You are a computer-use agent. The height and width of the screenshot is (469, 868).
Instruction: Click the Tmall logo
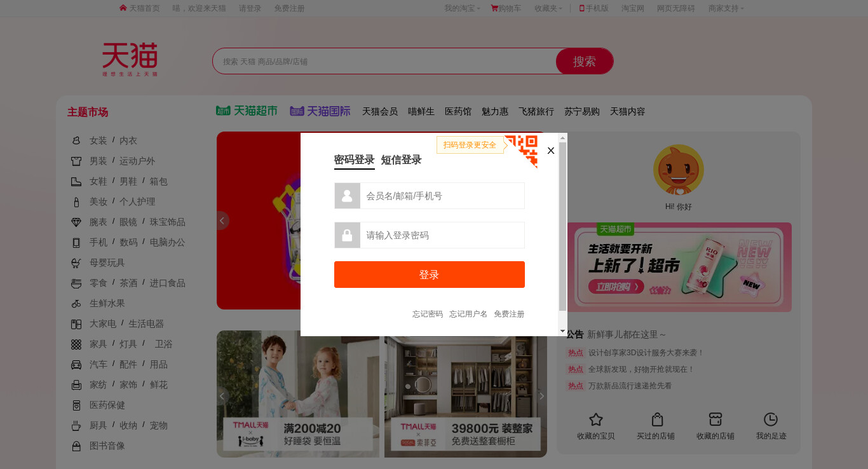130,59
